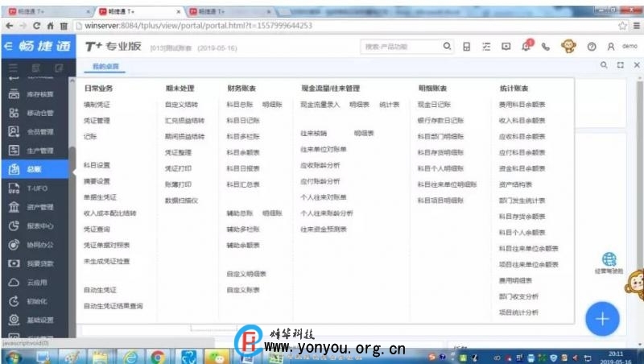This screenshot has width=644, height=364.
Task: Click the Windows Start button
Action: [x=13, y=357]
